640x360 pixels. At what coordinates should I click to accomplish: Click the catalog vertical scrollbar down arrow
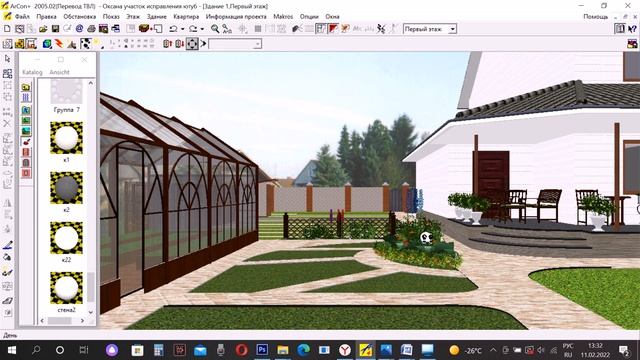(x=91, y=312)
